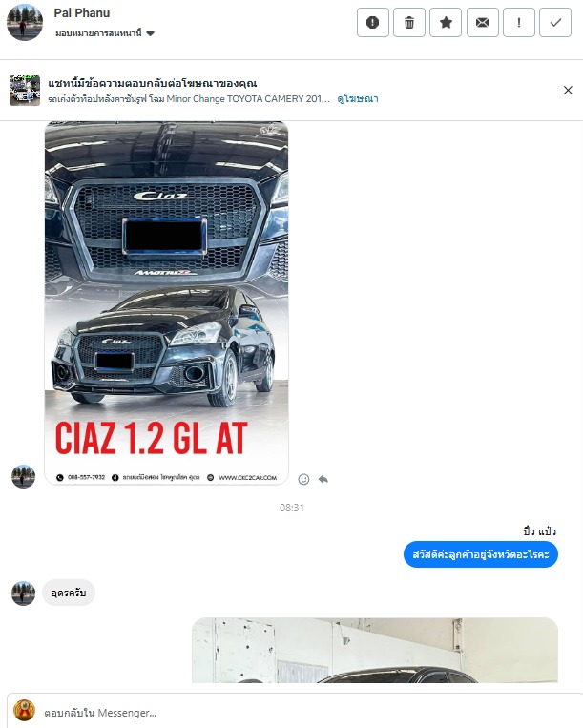Mark conversation done with checkmark
583x728 pixels.
[x=555, y=22]
